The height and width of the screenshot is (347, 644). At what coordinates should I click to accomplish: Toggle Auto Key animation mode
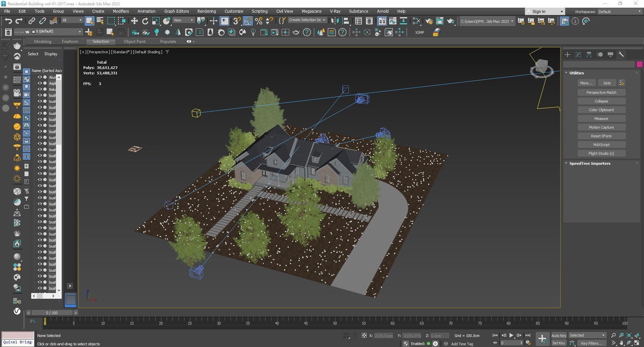[x=558, y=335]
